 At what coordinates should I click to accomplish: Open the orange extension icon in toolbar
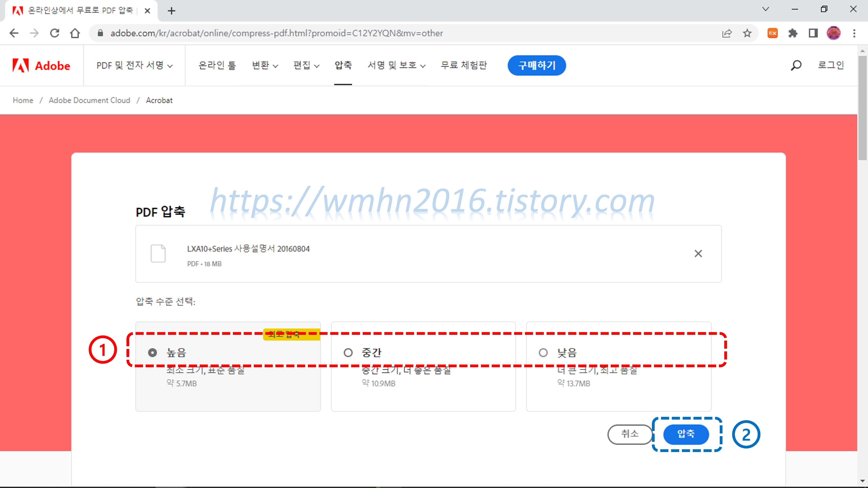click(773, 33)
